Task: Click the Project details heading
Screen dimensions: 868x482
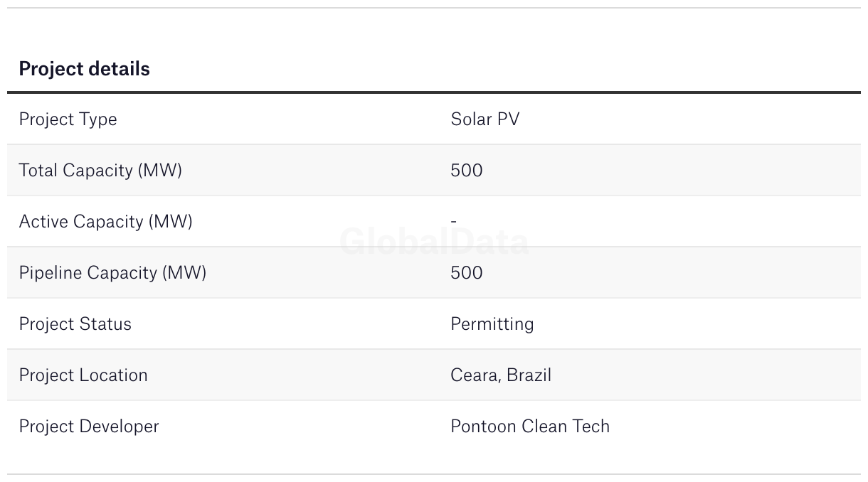Action: (84, 69)
